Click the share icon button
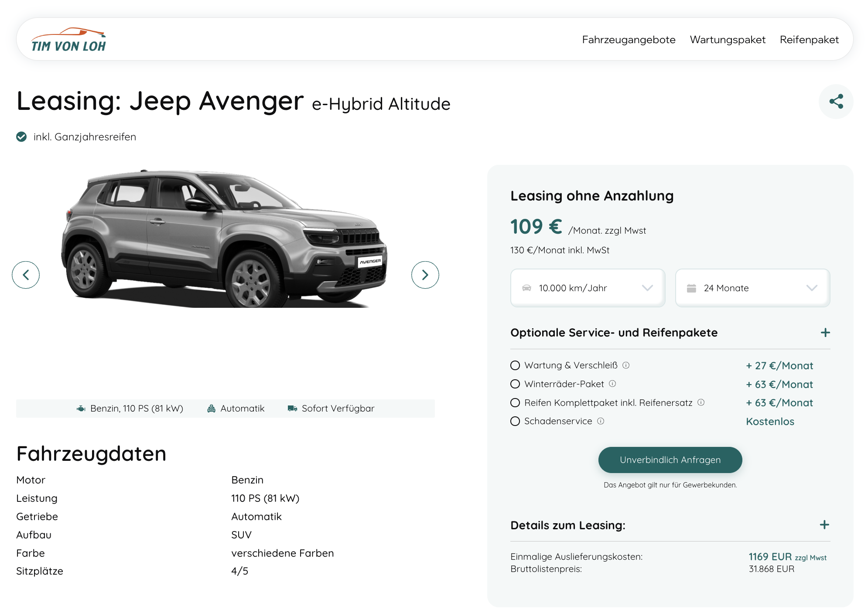This screenshot has width=868, height=613. tap(836, 102)
